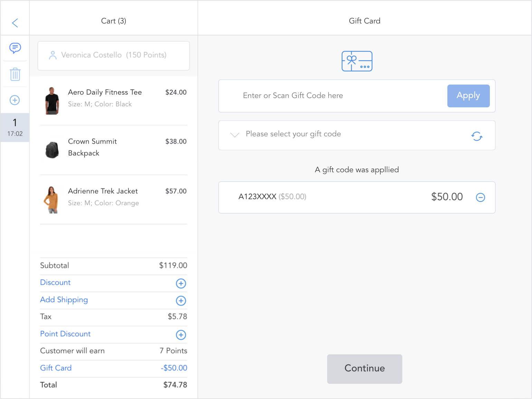Expand the gift code selection dropdown
The height and width of the screenshot is (399, 532).
[x=345, y=135]
